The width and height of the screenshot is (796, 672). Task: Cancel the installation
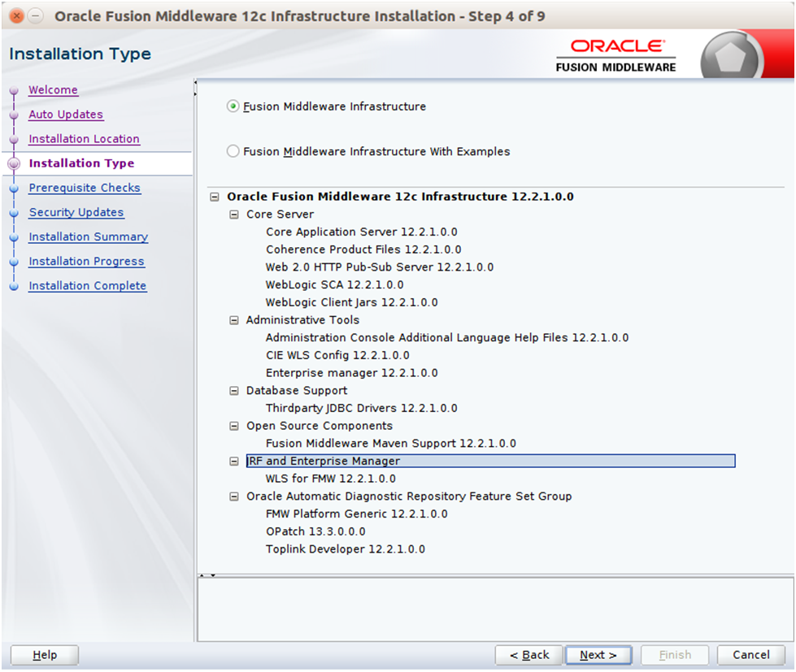[750, 655]
